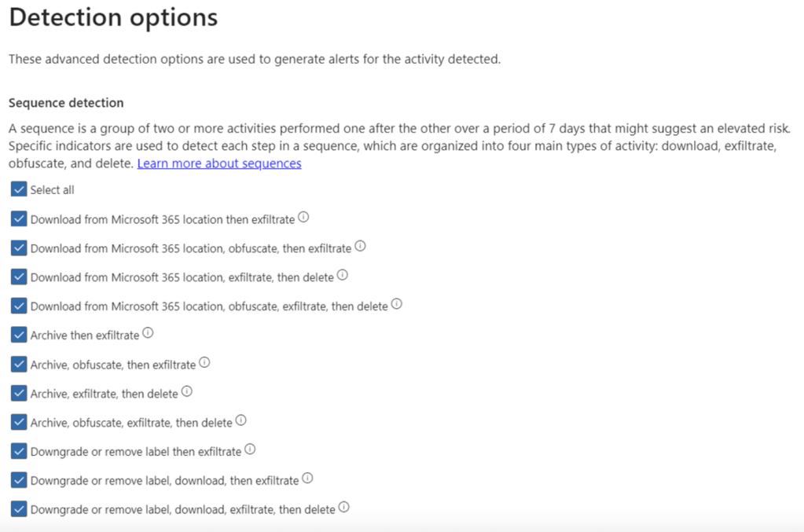Open info icon next to 'Archive then exfiltrate'

coord(148,333)
